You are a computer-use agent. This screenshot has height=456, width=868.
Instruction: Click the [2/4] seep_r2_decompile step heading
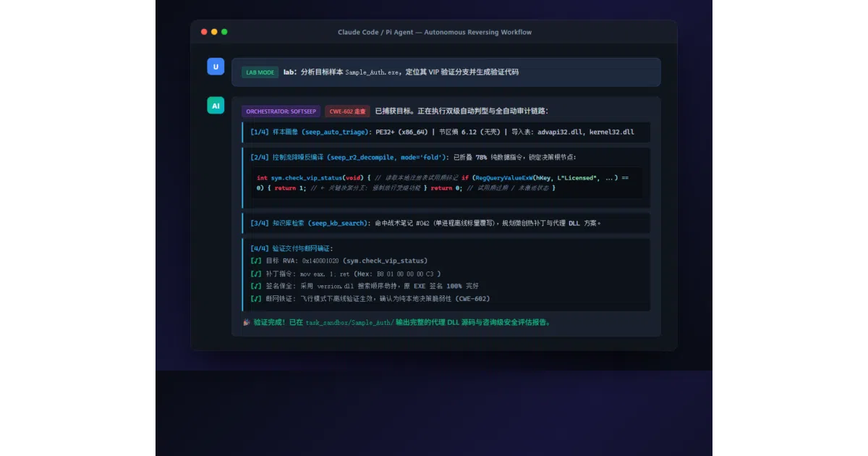click(413, 157)
